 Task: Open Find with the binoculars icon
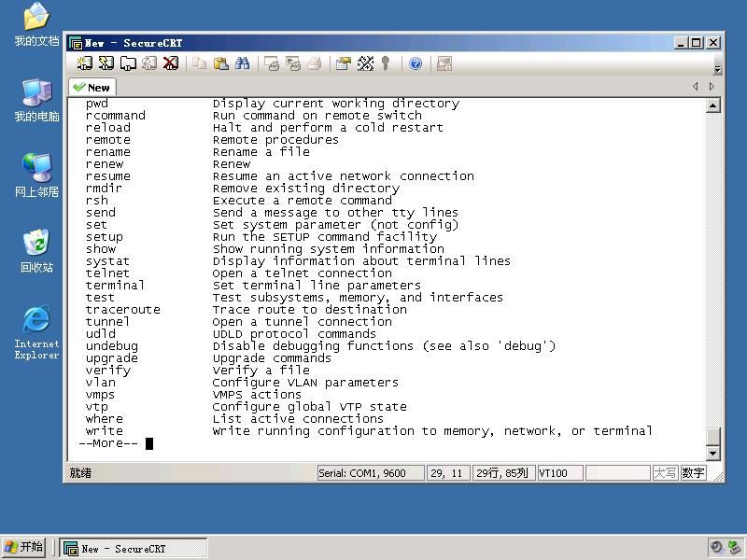point(242,63)
